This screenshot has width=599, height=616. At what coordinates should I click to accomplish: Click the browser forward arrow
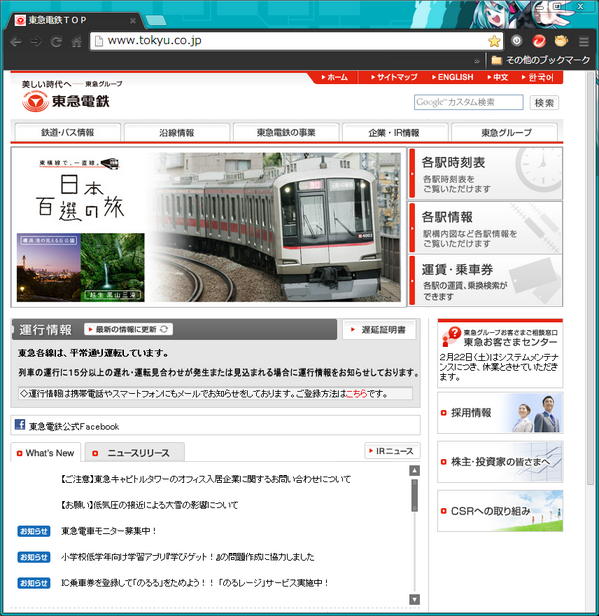click(36, 41)
